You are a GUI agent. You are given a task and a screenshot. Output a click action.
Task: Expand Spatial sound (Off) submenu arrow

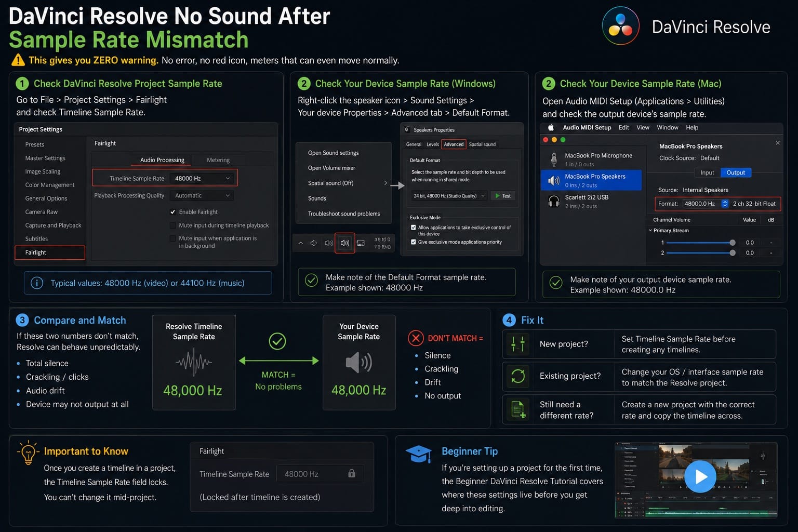(385, 183)
